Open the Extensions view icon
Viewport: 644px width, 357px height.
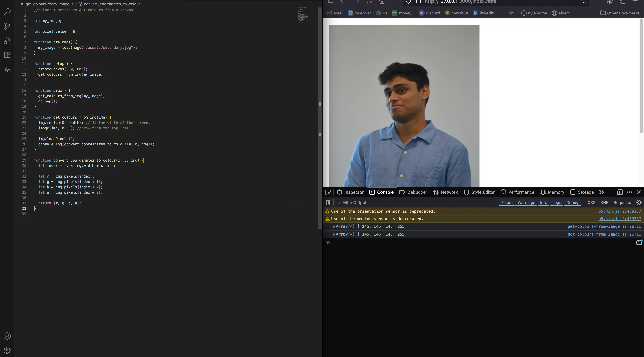(7, 55)
